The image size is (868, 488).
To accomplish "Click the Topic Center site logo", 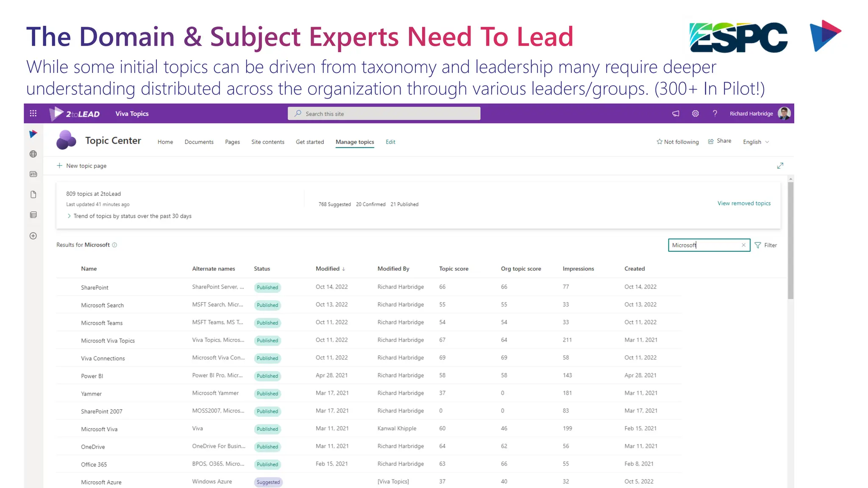I will coord(66,140).
